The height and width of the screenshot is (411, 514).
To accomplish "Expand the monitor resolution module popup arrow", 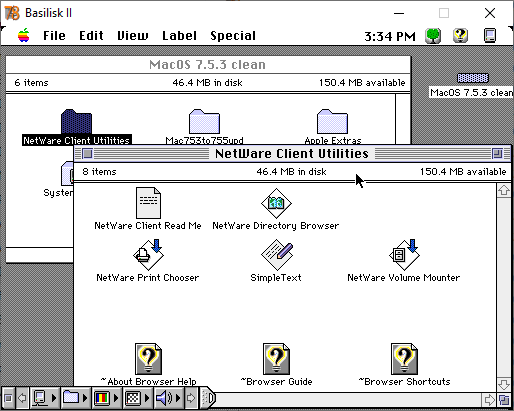I will (147, 398).
